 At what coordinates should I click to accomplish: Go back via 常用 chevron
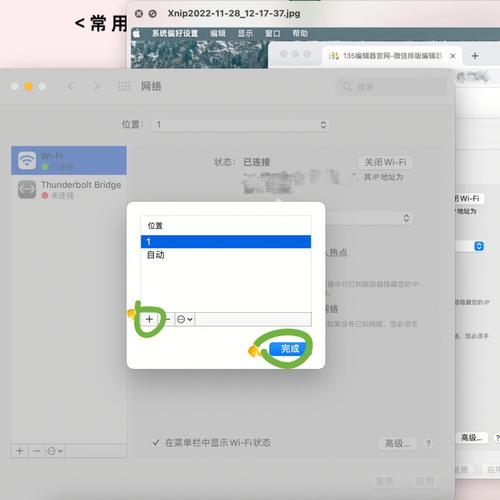80,23
